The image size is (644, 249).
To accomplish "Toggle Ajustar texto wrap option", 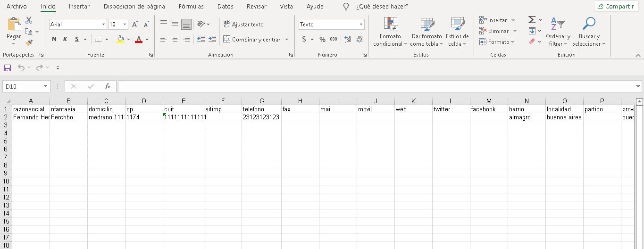I will tap(243, 25).
